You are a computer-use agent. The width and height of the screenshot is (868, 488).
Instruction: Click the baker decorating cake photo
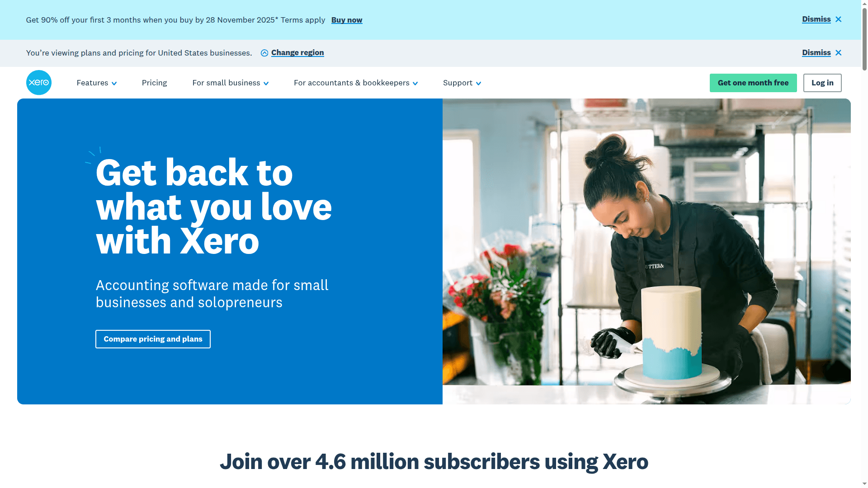[646, 251]
